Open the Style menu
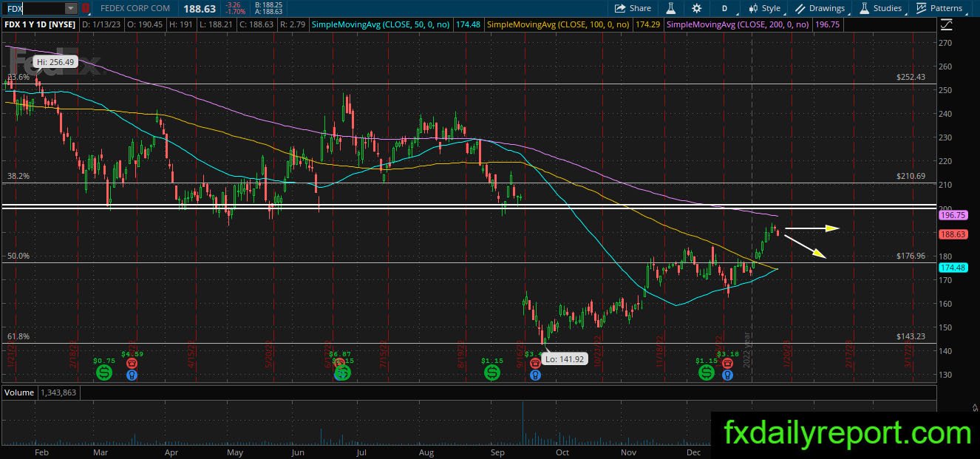The height and width of the screenshot is (459, 980). tap(764, 8)
